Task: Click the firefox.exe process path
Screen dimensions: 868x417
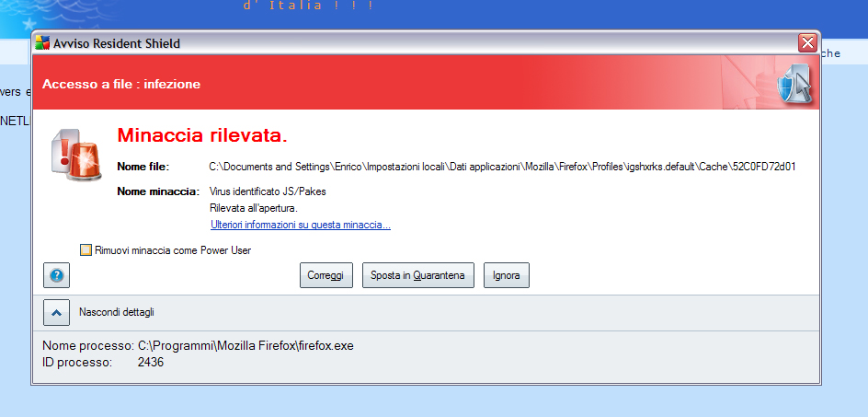Action: 246,346
